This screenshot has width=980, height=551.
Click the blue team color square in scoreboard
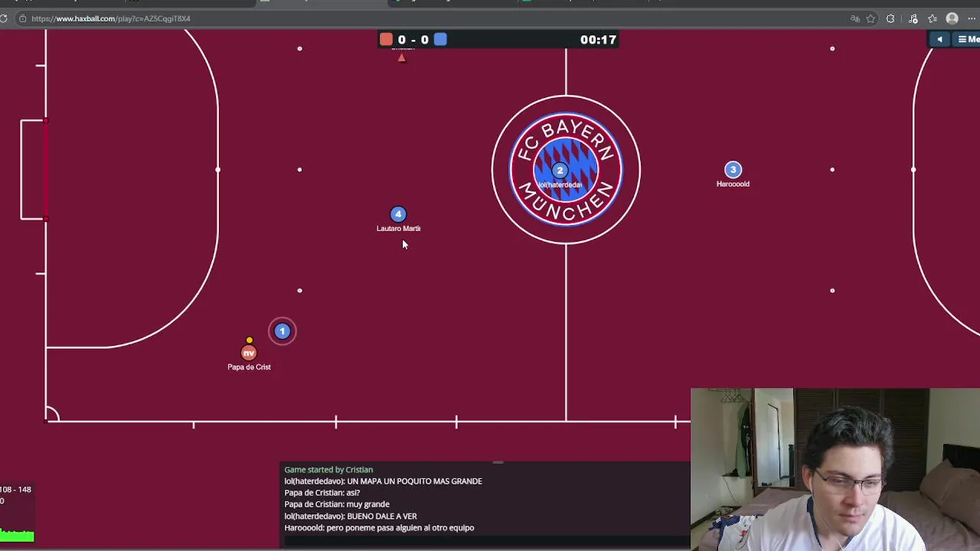(x=440, y=40)
